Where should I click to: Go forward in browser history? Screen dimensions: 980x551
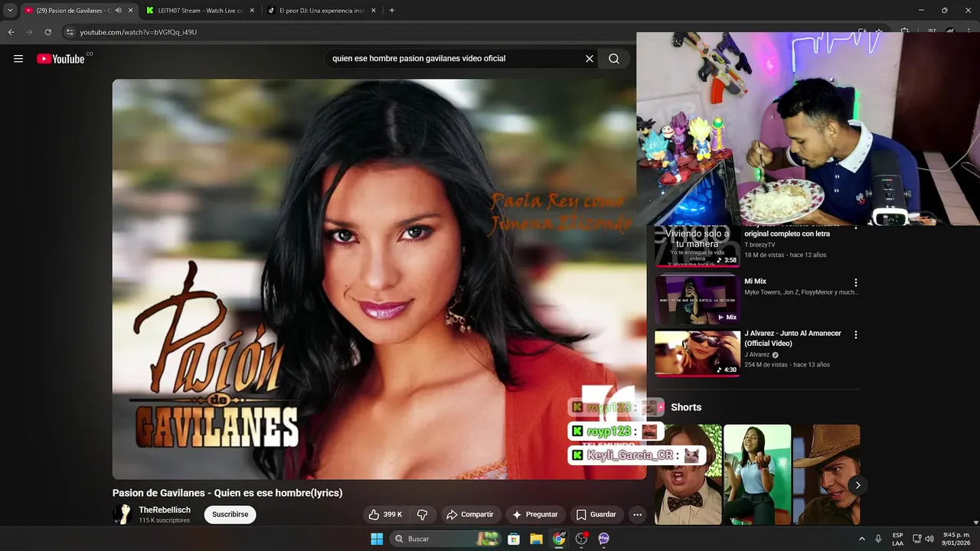click(x=29, y=32)
